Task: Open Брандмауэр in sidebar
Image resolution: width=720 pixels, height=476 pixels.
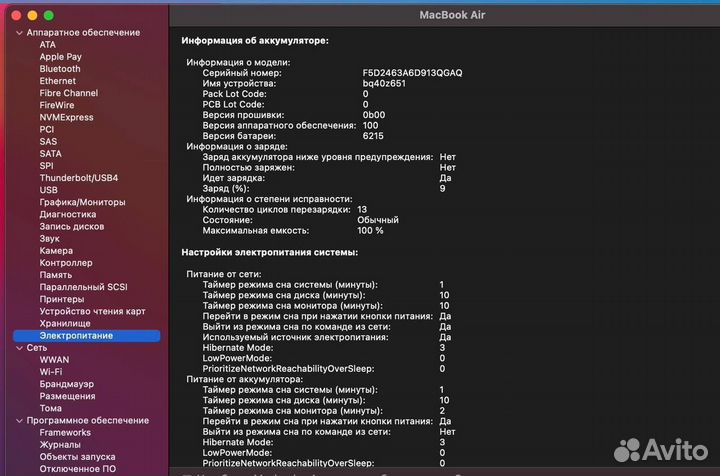Action: click(x=67, y=384)
